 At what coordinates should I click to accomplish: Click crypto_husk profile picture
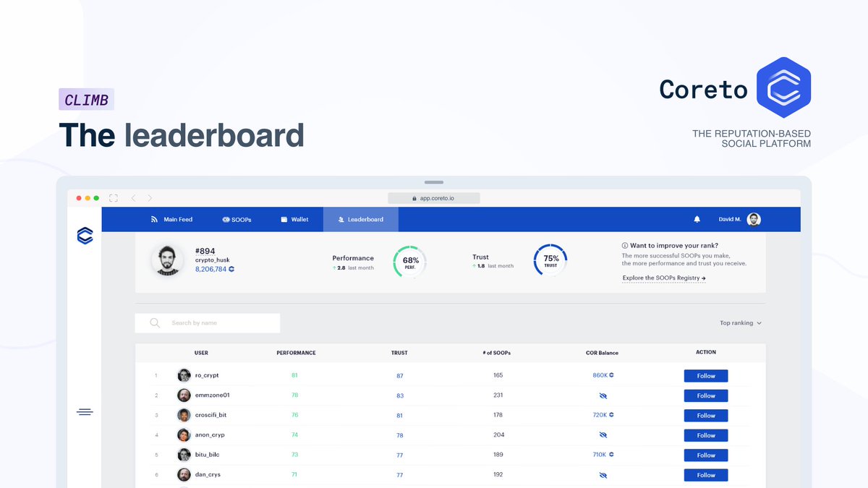tap(167, 260)
